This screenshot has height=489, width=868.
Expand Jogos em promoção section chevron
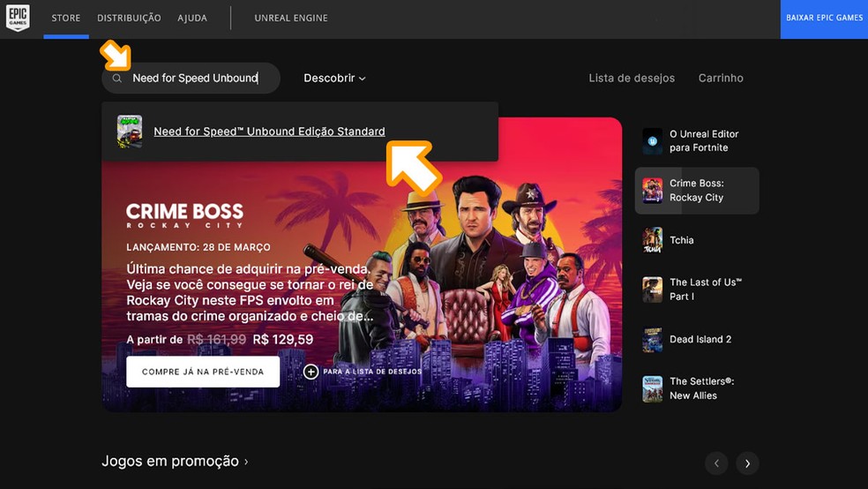tap(246, 462)
